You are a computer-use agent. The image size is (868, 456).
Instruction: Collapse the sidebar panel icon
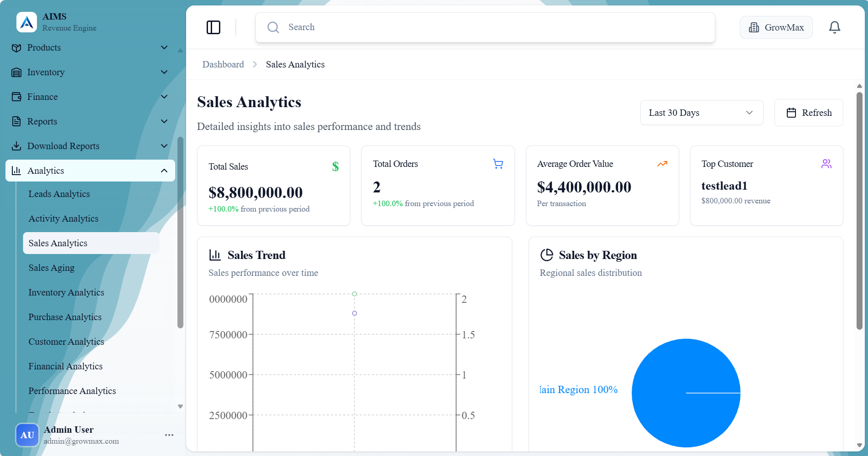pos(213,27)
